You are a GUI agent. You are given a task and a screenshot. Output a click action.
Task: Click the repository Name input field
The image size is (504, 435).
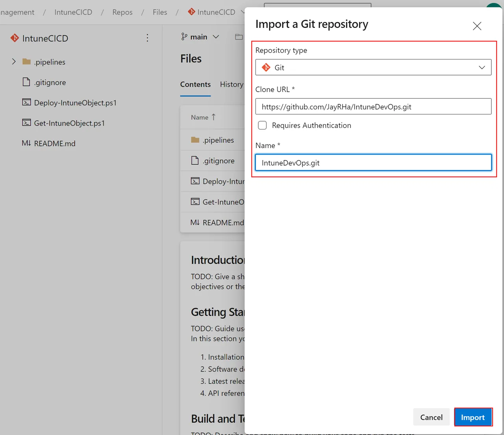pyautogui.click(x=373, y=163)
